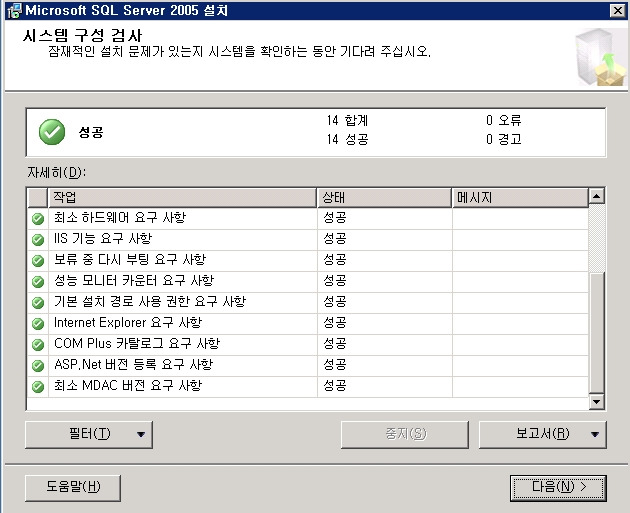Screen dimensions: 630x513
Task: Click the details list scrollbar thumb
Action: (x=597, y=333)
